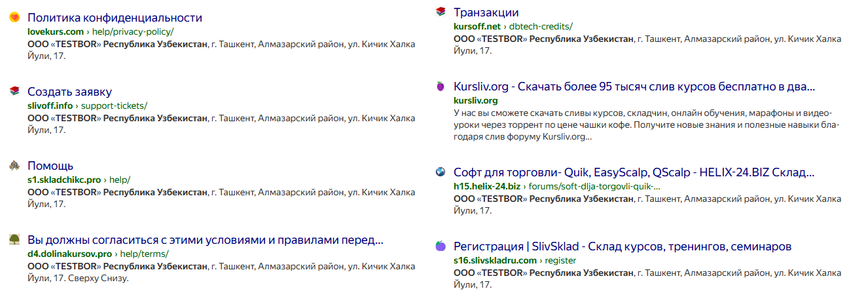
Task: Click the support-tickets/ URL path
Action: click(x=115, y=106)
